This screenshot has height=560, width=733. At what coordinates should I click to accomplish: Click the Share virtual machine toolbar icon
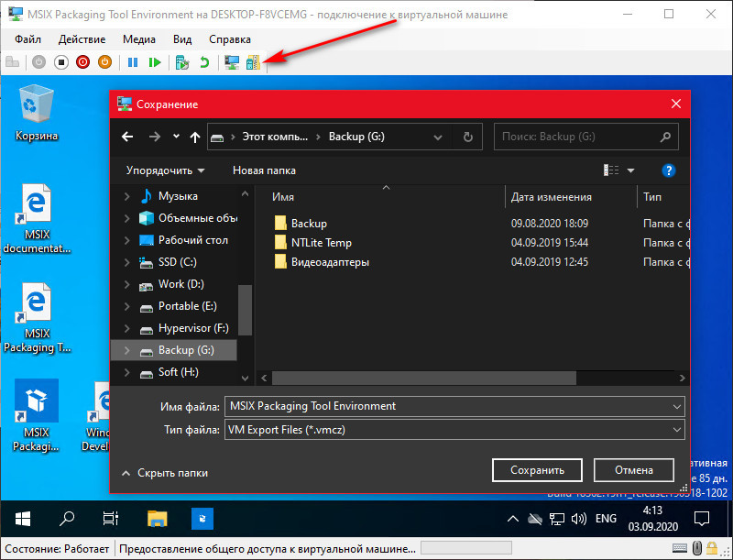click(x=253, y=62)
